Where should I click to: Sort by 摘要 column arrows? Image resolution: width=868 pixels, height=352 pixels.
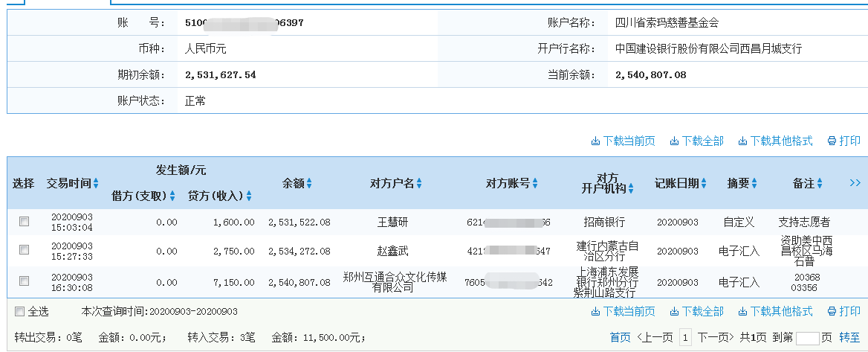coord(754,184)
